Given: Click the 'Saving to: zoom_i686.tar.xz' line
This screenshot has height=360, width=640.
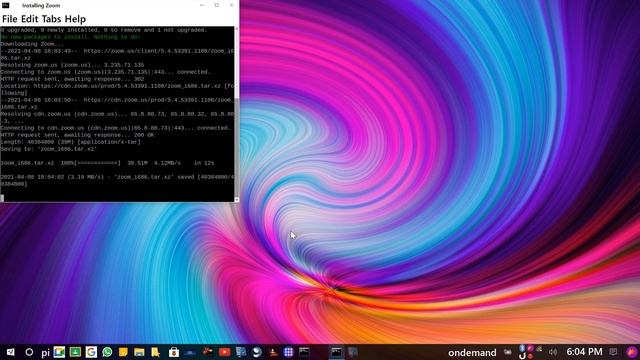Looking at the screenshot, I should click(x=49, y=149).
